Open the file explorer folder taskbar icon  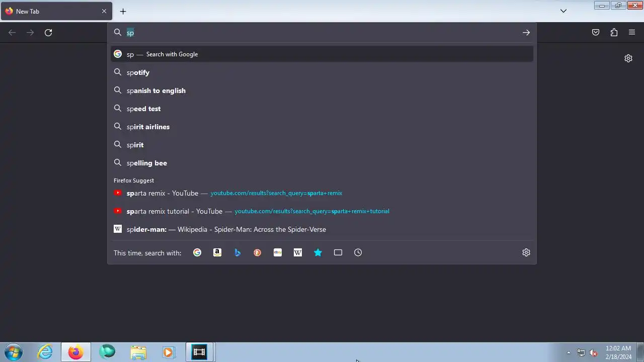138,352
